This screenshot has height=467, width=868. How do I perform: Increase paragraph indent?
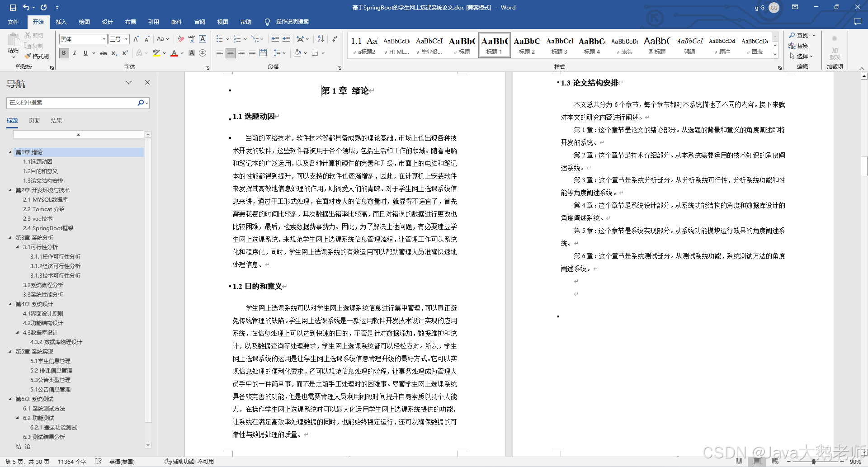(x=286, y=39)
